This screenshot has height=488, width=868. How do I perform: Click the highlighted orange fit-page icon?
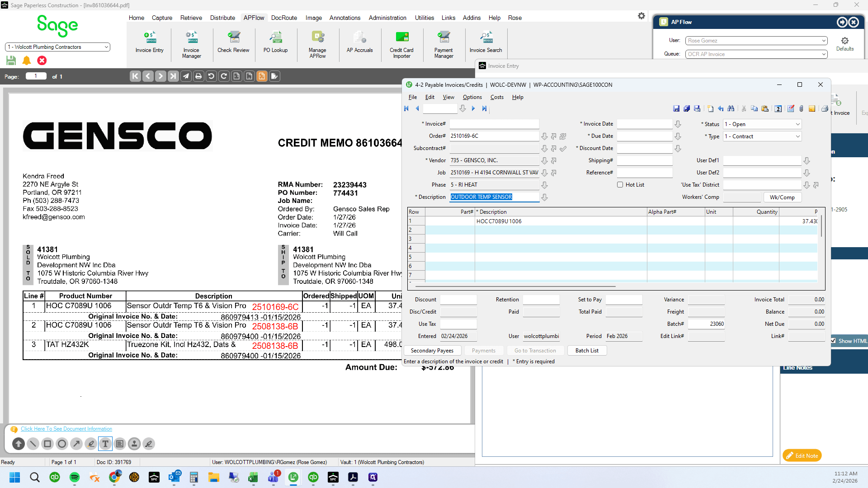tap(262, 76)
